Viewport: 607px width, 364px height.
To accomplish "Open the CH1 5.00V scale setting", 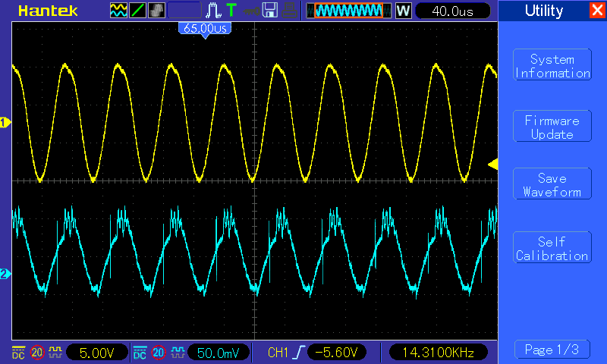I will (x=97, y=353).
